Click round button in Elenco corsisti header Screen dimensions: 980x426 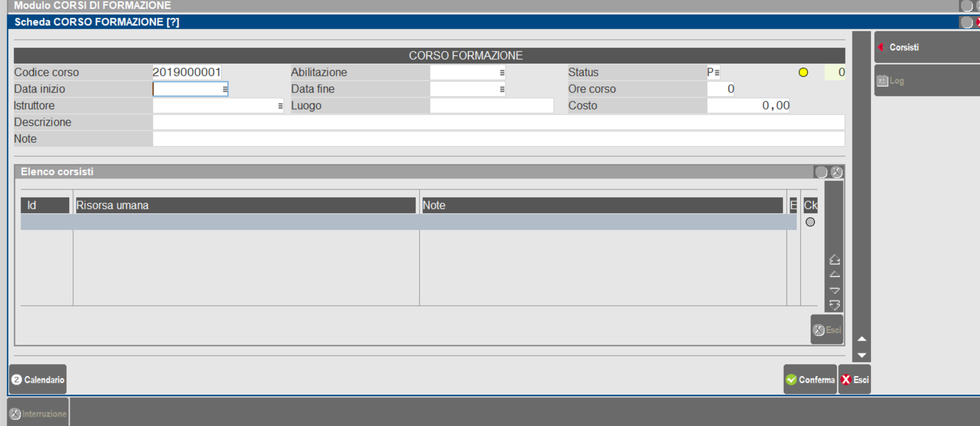821,172
